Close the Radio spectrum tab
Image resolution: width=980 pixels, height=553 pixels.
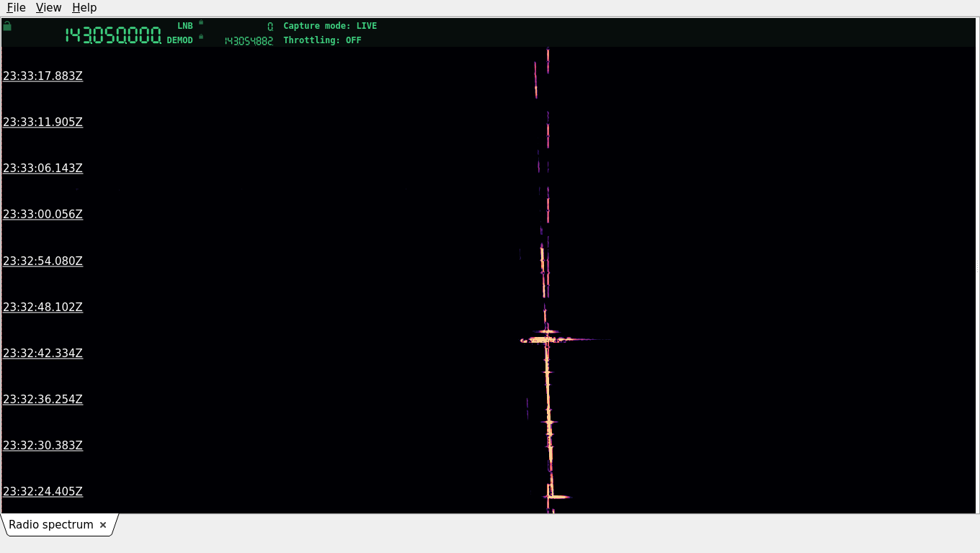pyautogui.click(x=103, y=525)
